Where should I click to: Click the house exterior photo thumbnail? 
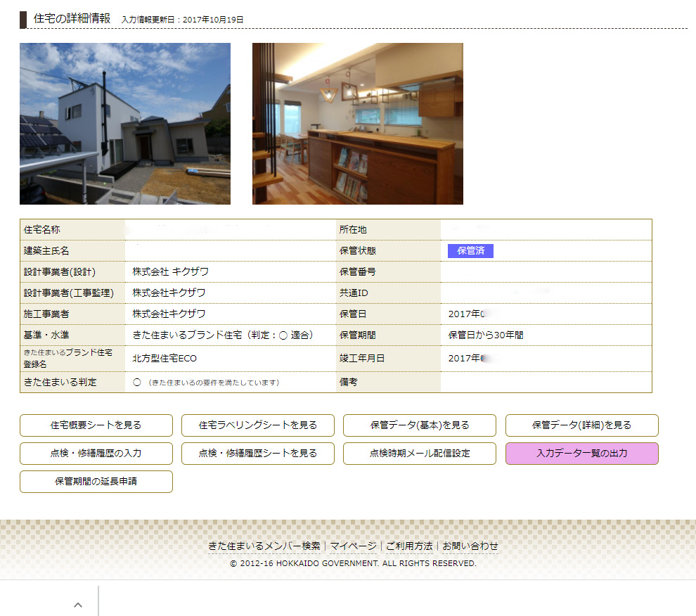pyautogui.click(x=125, y=124)
